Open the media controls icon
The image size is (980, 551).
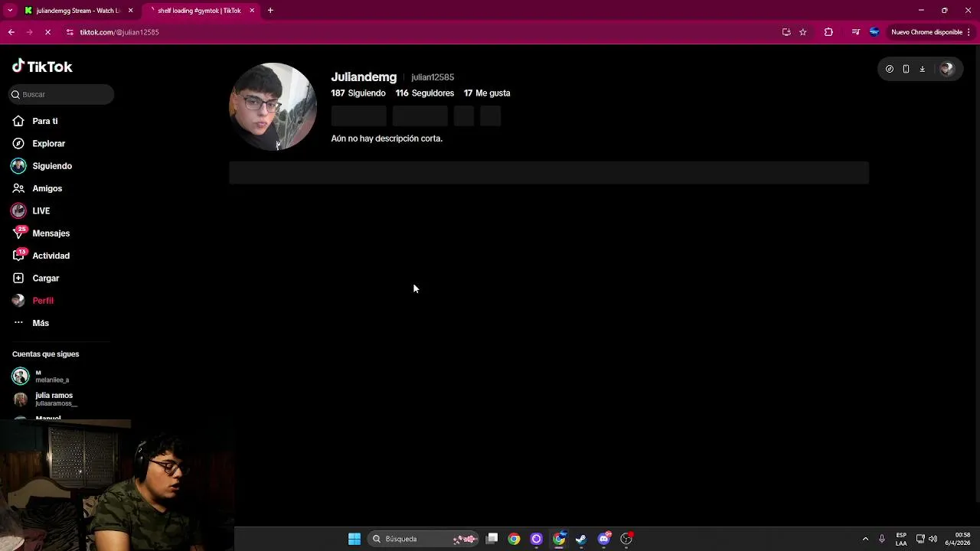(x=855, y=32)
